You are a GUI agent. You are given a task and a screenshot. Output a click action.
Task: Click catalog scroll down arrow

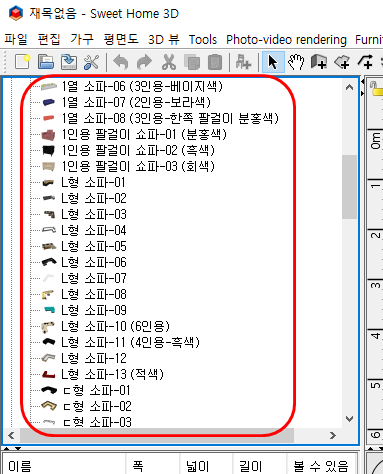point(349,419)
